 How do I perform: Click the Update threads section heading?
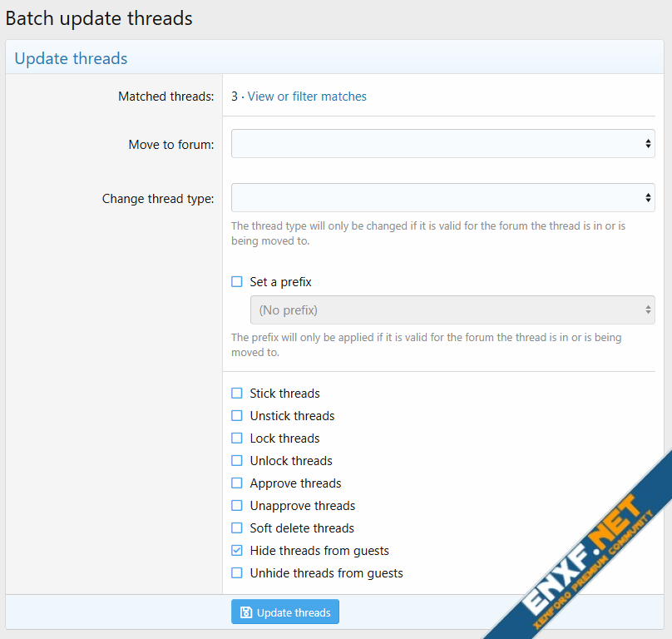click(x=71, y=58)
